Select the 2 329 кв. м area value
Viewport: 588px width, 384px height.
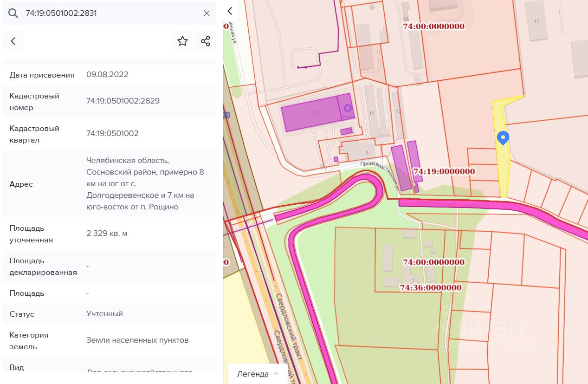[x=107, y=233]
